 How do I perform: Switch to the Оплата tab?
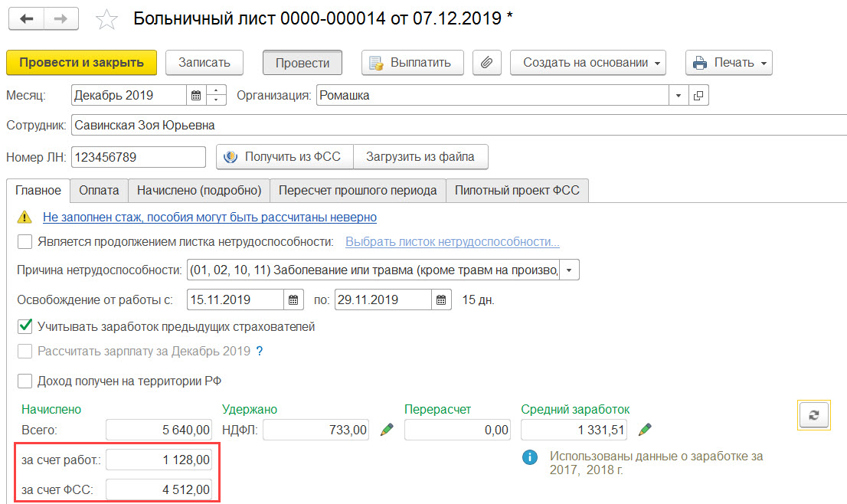coord(99,191)
